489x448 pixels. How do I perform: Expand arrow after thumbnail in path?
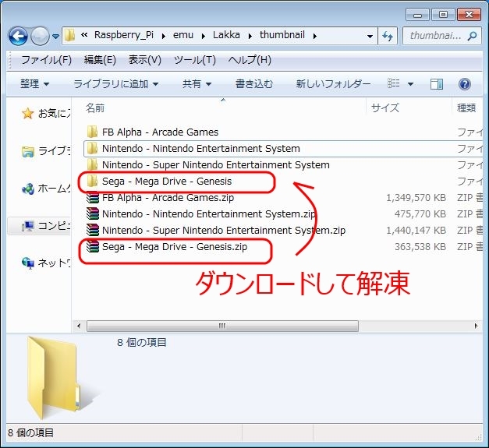pyautogui.click(x=315, y=36)
